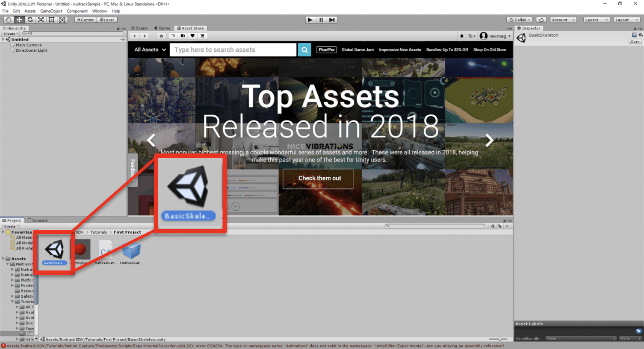This screenshot has width=644, height=349.
Task: Open the Asset Store wishlist heart
Action: point(193,36)
